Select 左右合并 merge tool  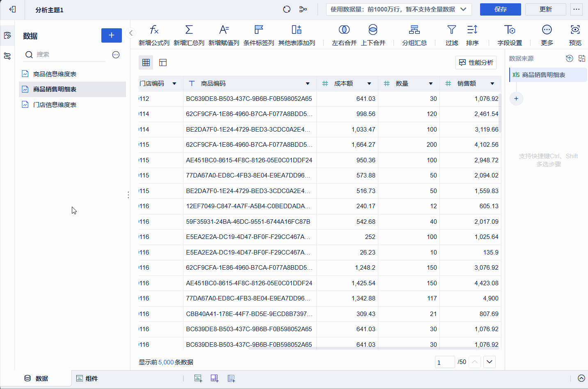[344, 30]
